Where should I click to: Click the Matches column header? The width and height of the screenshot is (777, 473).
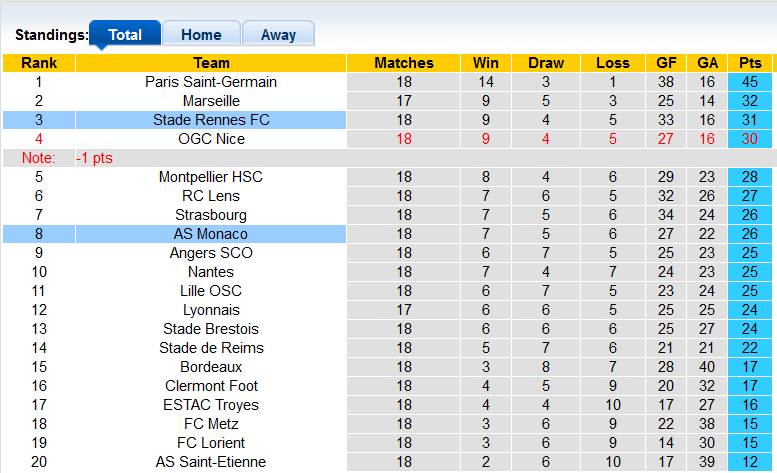tap(404, 63)
